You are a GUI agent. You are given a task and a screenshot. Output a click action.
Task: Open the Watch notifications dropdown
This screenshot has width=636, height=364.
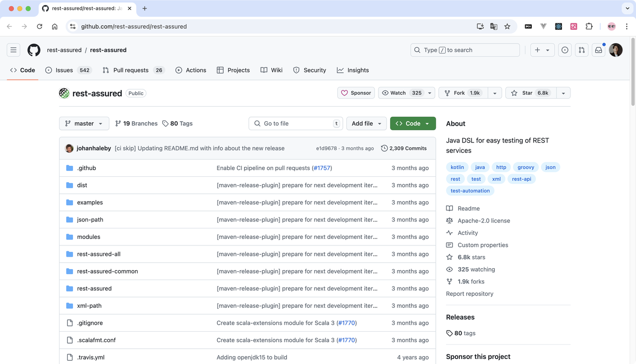coord(406,93)
